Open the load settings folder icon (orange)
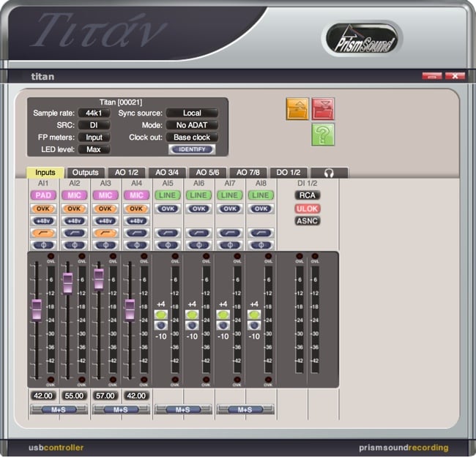 [x=297, y=108]
